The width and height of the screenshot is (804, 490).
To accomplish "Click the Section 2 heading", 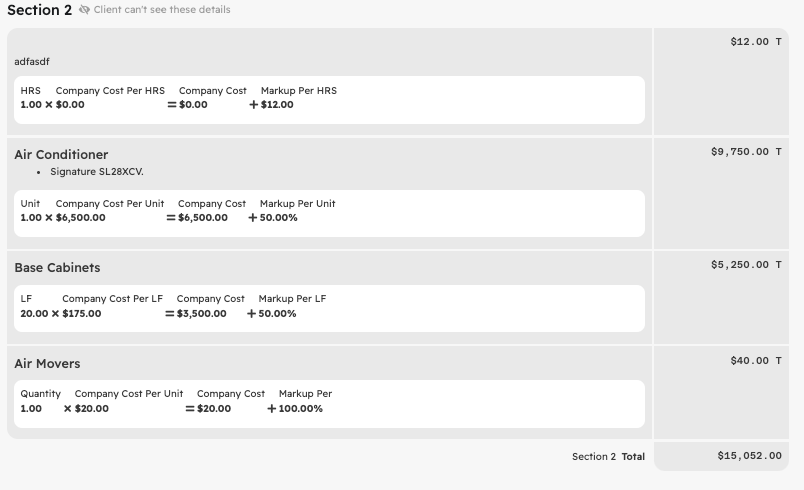I will 39,10.
